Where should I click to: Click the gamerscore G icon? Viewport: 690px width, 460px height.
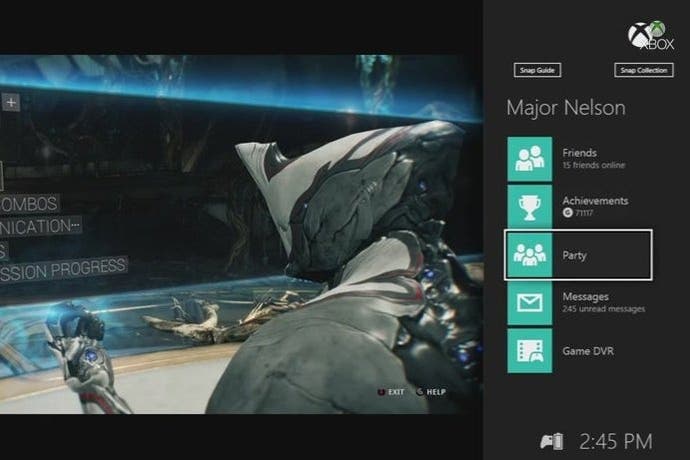[567, 213]
